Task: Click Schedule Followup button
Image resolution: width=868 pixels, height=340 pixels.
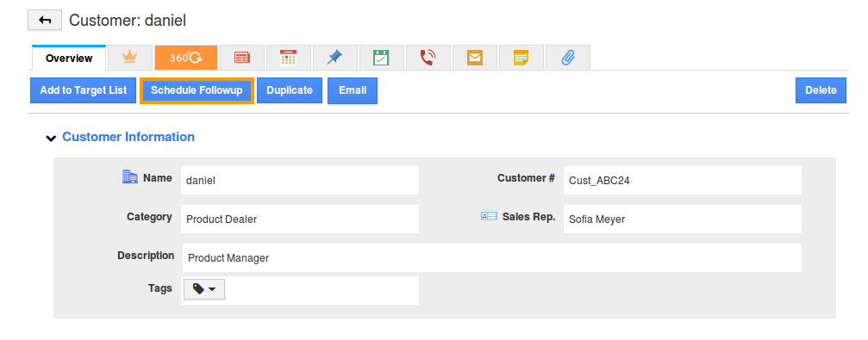Action: pyautogui.click(x=197, y=90)
